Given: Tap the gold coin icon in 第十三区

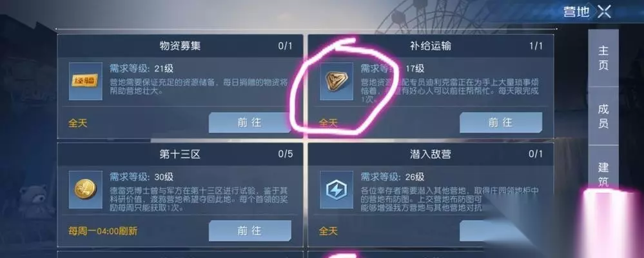Looking at the screenshot, I should tap(86, 190).
